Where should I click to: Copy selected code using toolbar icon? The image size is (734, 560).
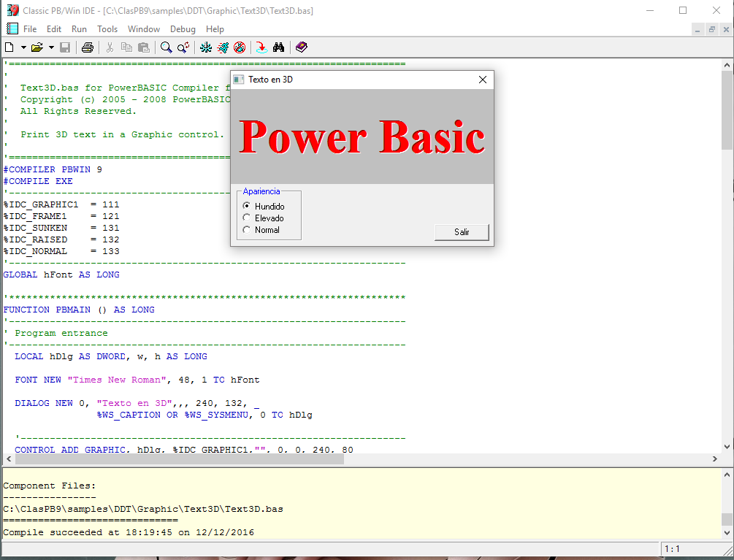[x=127, y=47]
